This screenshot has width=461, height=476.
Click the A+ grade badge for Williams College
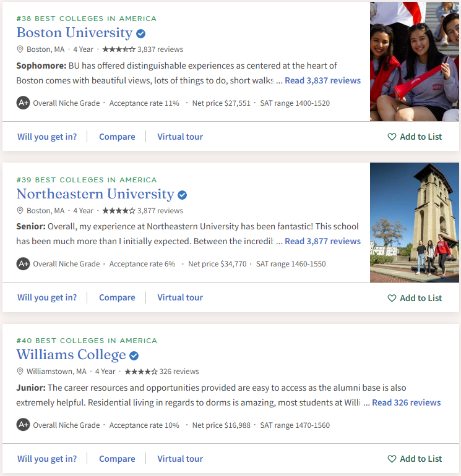coord(23,425)
